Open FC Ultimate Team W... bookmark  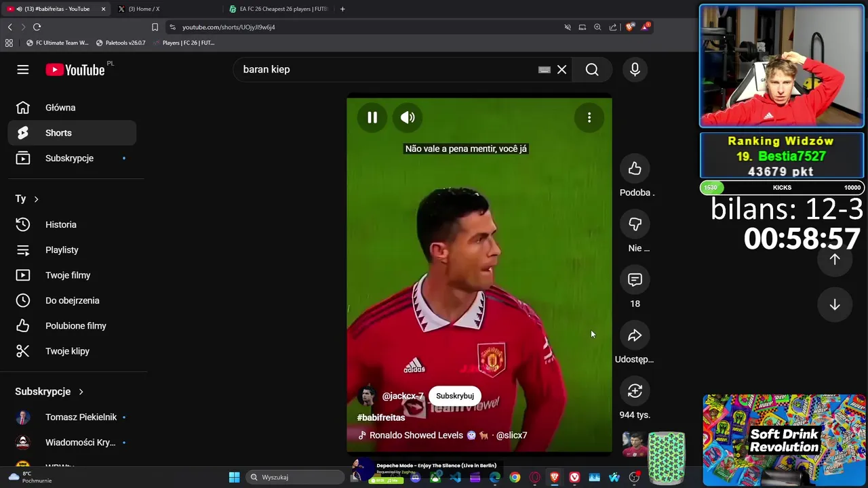click(57, 43)
